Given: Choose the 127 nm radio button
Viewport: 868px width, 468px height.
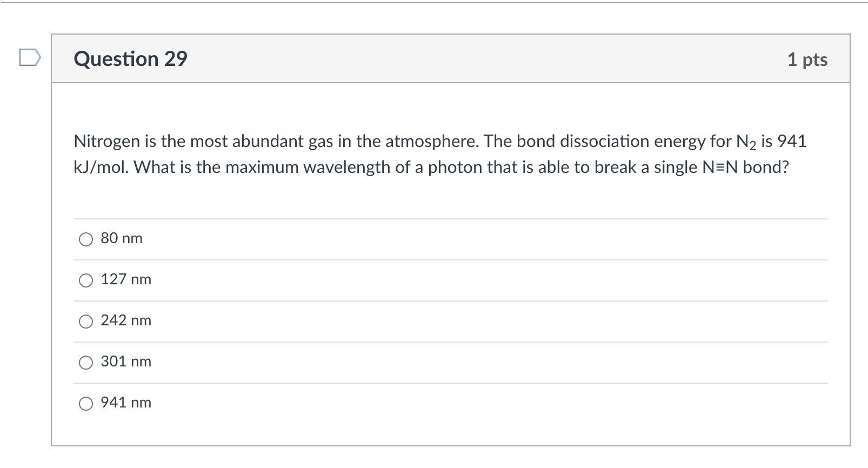Looking at the screenshot, I should pos(86,280).
